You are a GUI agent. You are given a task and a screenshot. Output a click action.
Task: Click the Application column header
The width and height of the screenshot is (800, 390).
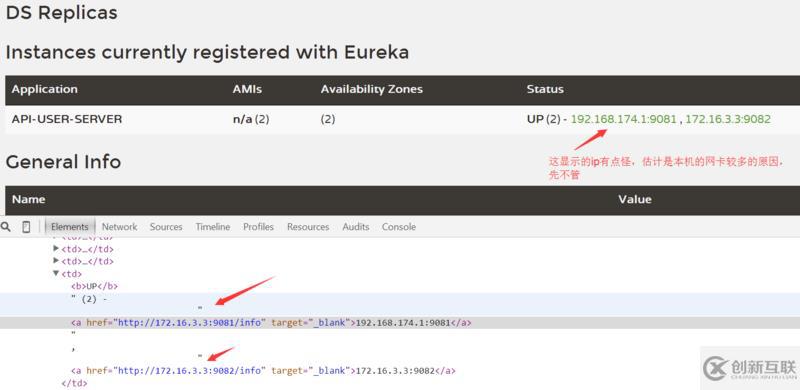coord(45,89)
